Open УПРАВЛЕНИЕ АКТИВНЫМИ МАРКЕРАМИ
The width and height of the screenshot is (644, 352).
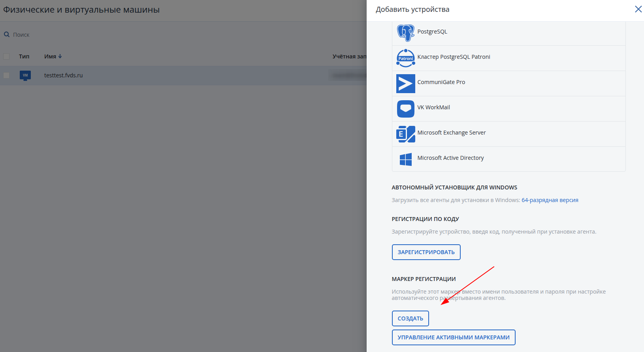pyautogui.click(x=453, y=337)
